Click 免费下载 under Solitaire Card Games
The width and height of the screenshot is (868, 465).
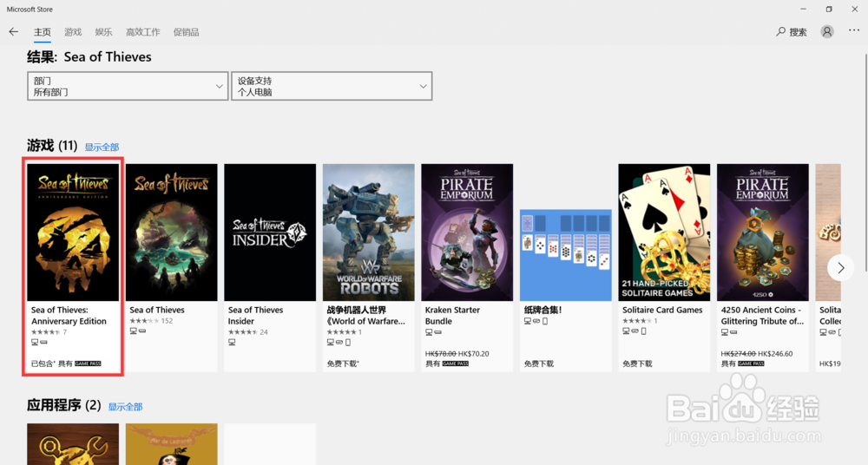[x=637, y=363]
